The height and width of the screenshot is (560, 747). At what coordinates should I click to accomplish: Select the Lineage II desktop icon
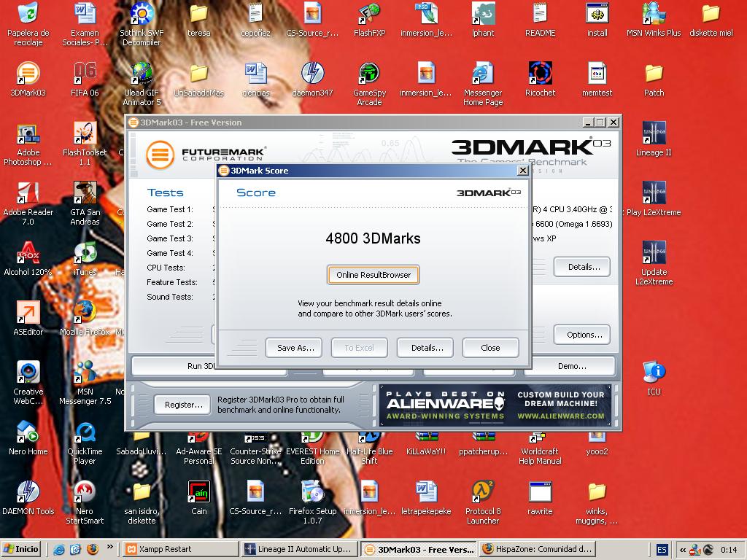point(654,134)
